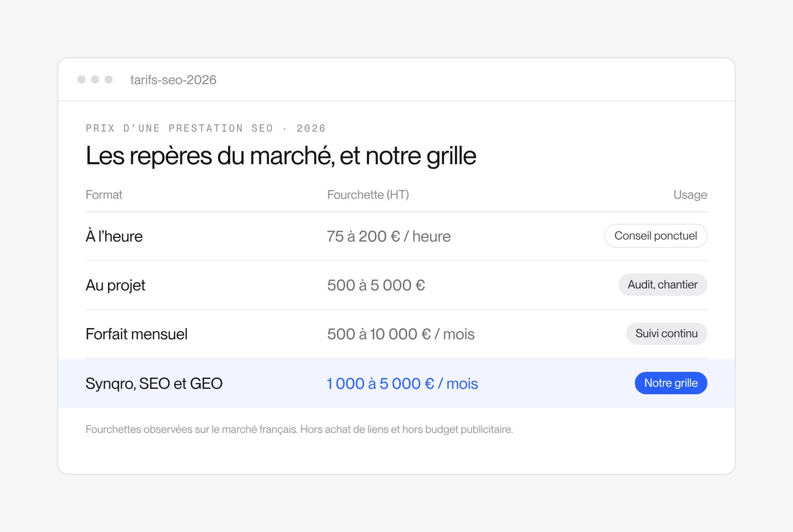Screen dimensions: 793x532
Task: Click the blue 'Notre grille' badge
Action: (x=671, y=383)
